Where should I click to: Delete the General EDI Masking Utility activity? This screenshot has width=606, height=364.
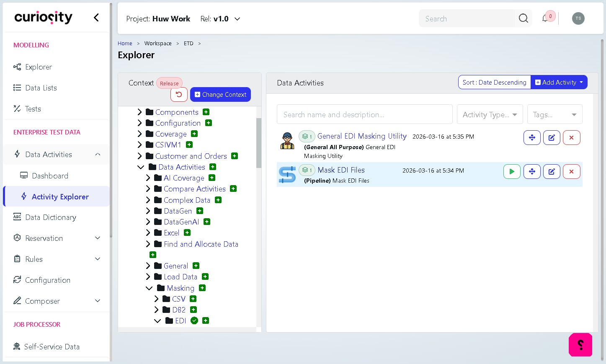pyautogui.click(x=571, y=137)
